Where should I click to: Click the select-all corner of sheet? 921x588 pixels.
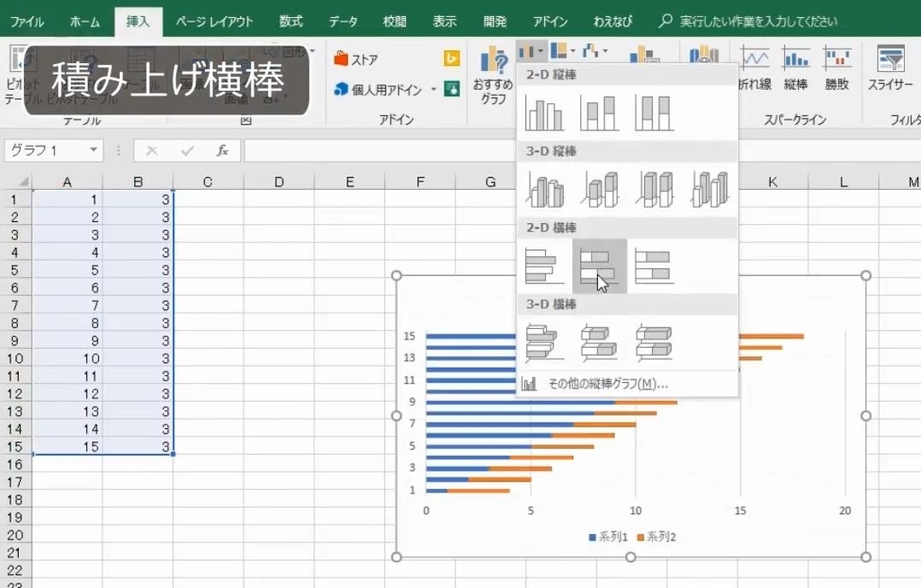pos(16,182)
